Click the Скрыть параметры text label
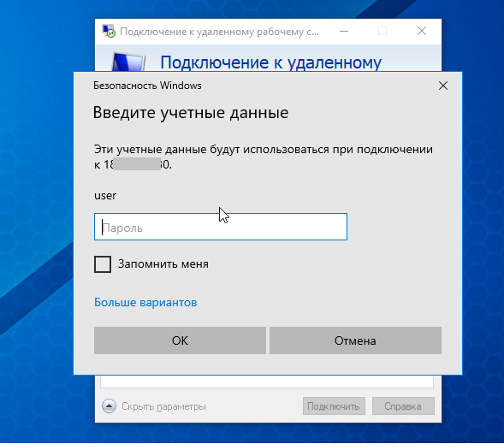 [163, 406]
